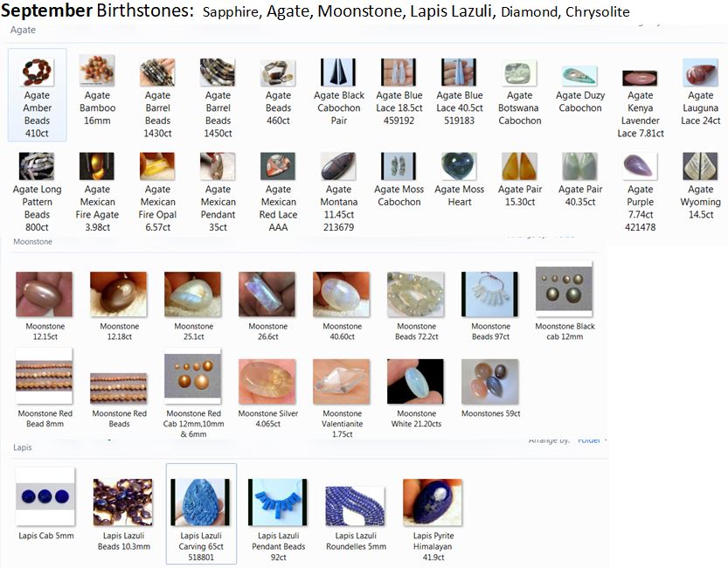Screen dimensions: 728x568
Task: Click the Lapis Lazuli Carving 65ct item
Action: point(201,514)
